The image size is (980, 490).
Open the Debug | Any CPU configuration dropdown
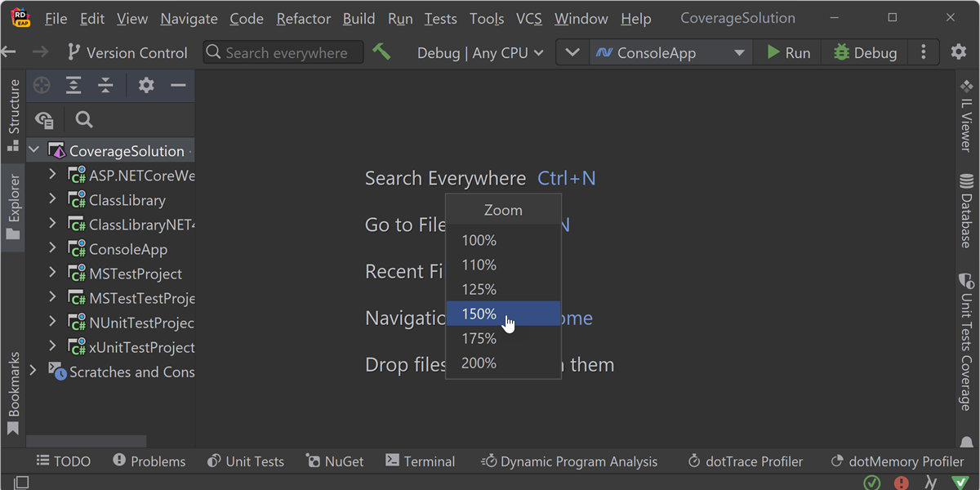(480, 53)
